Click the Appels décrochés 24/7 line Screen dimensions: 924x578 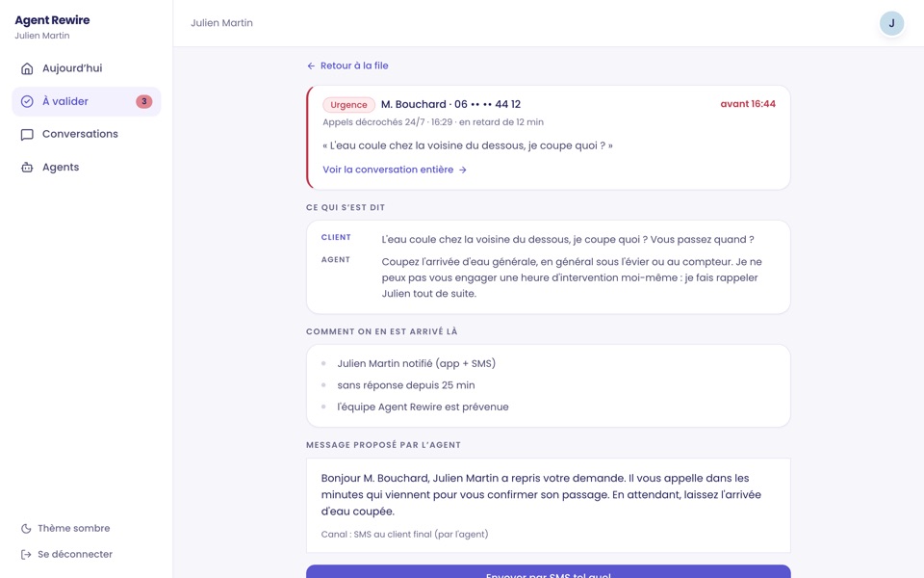coord(433,122)
